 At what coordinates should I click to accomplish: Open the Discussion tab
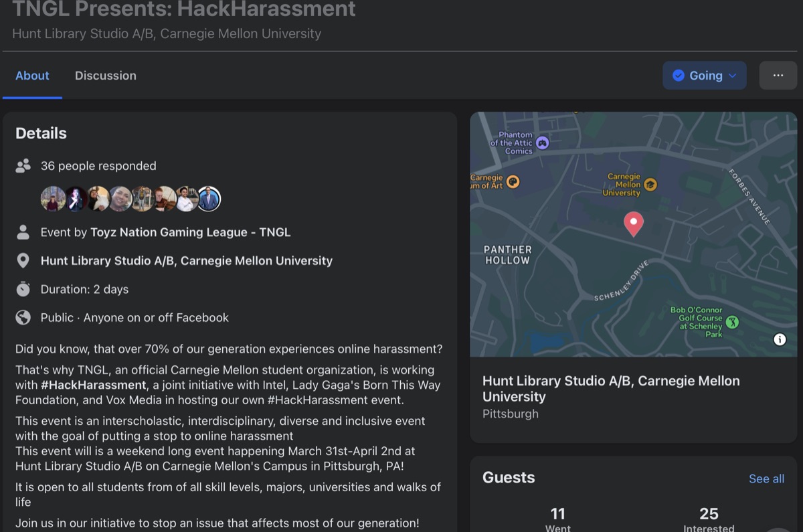[106, 76]
